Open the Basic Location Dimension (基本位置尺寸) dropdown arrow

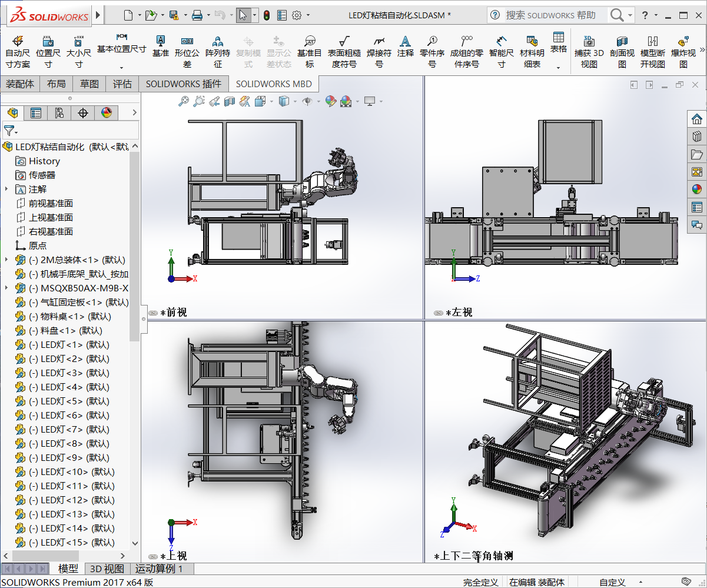tap(121, 68)
